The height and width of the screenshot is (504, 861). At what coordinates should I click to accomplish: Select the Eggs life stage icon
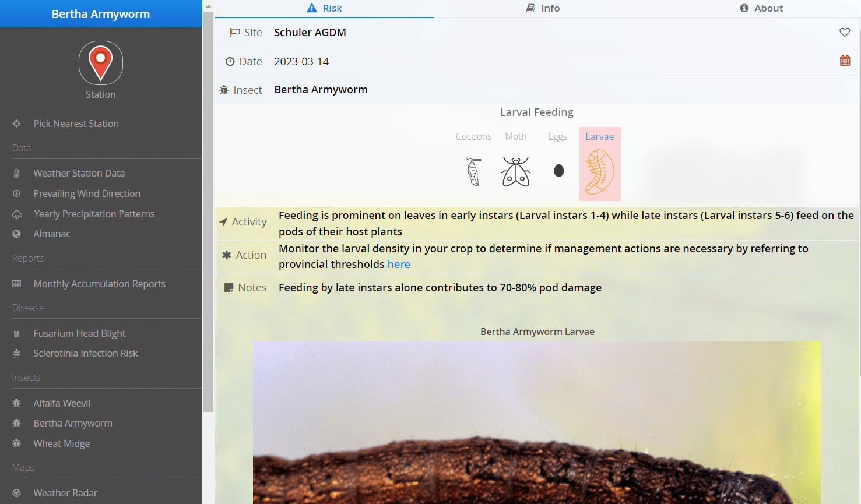pos(558,171)
